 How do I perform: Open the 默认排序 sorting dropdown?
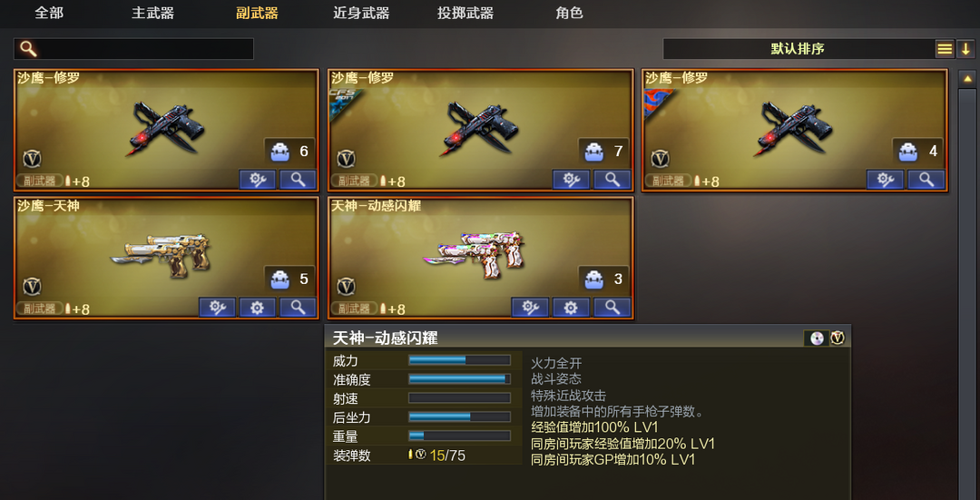point(798,49)
